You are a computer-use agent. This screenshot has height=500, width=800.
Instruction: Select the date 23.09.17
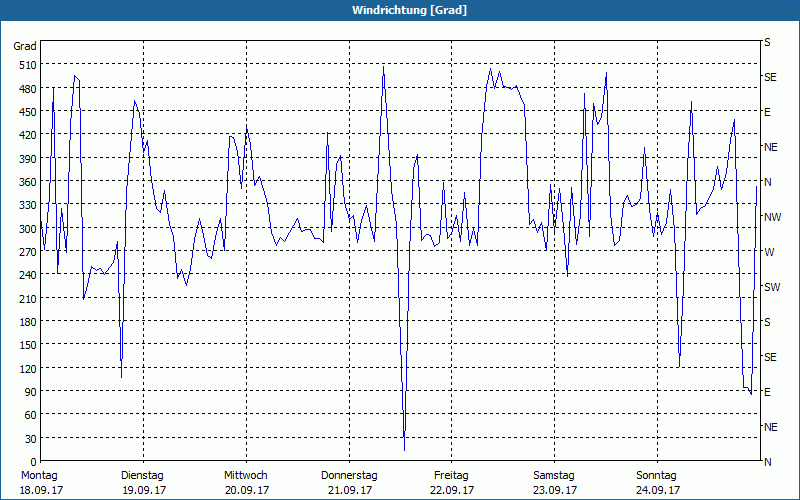[555, 490]
